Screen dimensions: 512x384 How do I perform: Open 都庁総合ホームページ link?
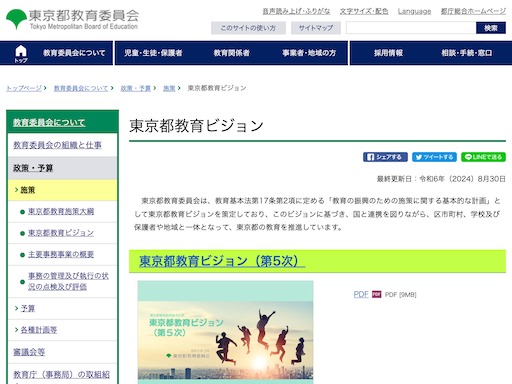pyautogui.click(x=473, y=11)
